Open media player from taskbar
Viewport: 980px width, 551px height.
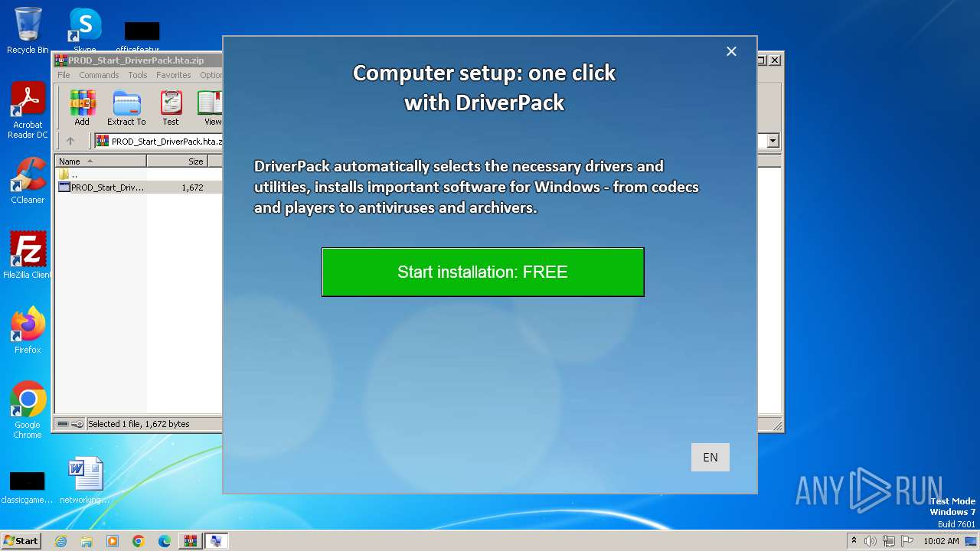click(x=113, y=541)
